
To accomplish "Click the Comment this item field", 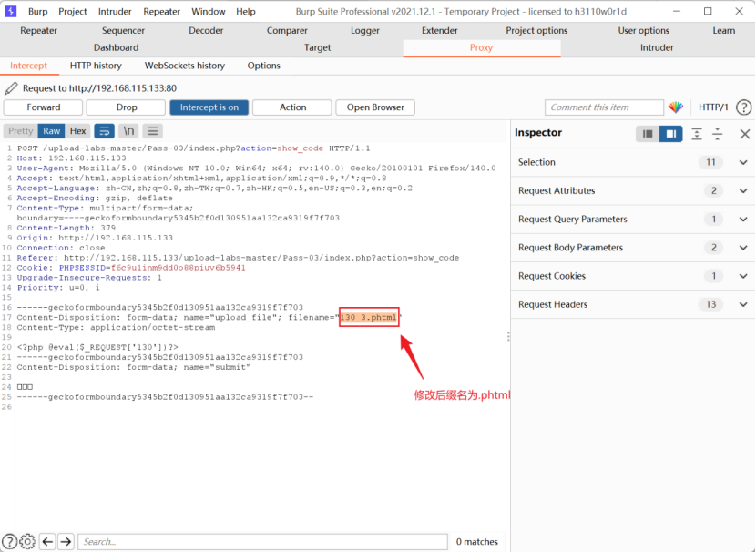I will (x=604, y=107).
